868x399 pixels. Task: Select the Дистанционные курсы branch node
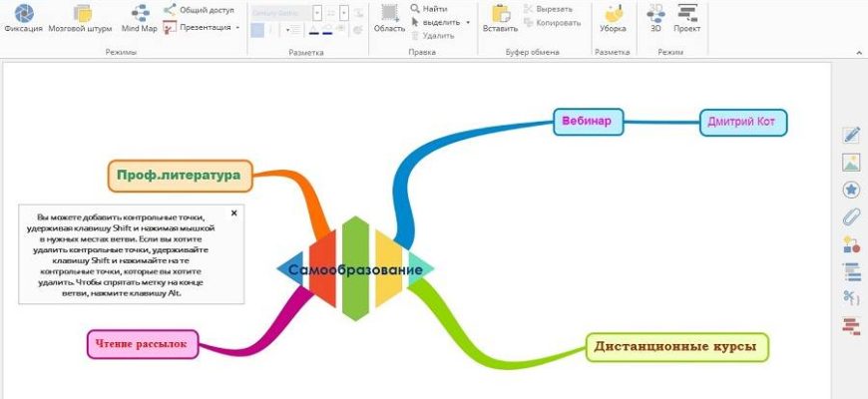pos(675,347)
